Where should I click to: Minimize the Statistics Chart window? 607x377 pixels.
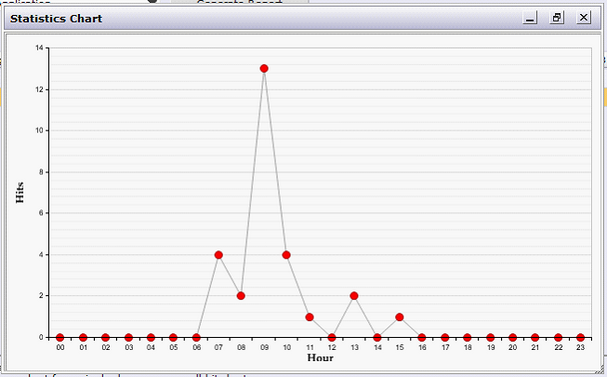(x=530, y=17)
